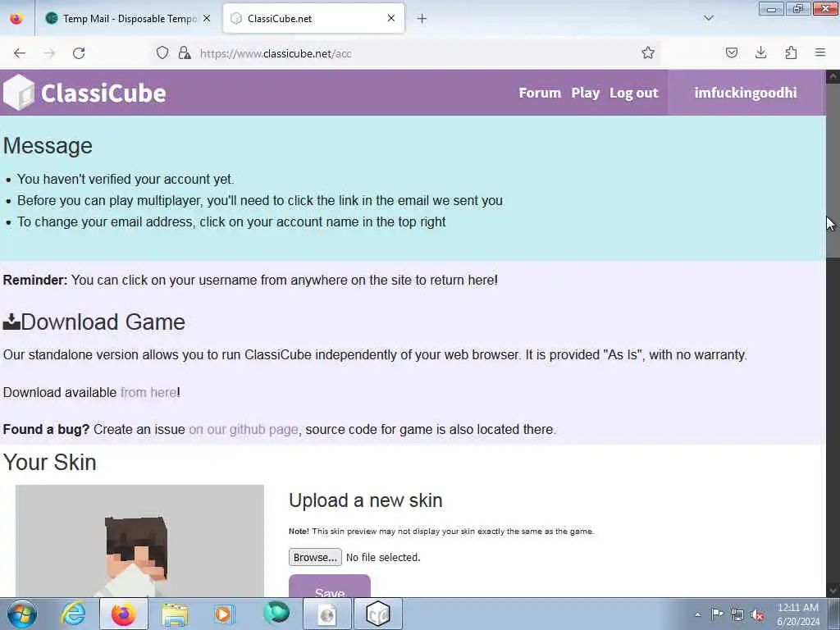The height and width of the screenshot is (630, 840).
Task: Click the Action Center flag icon
Action: pyautogui.click(x=717, y=614)
